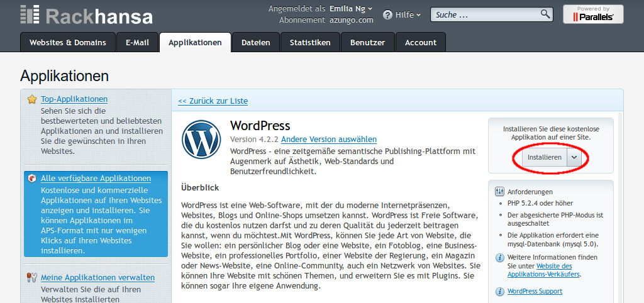Screen dimensions: 644x303
Task: Click Andere Version auswählen link
Action: coord(329,139)
